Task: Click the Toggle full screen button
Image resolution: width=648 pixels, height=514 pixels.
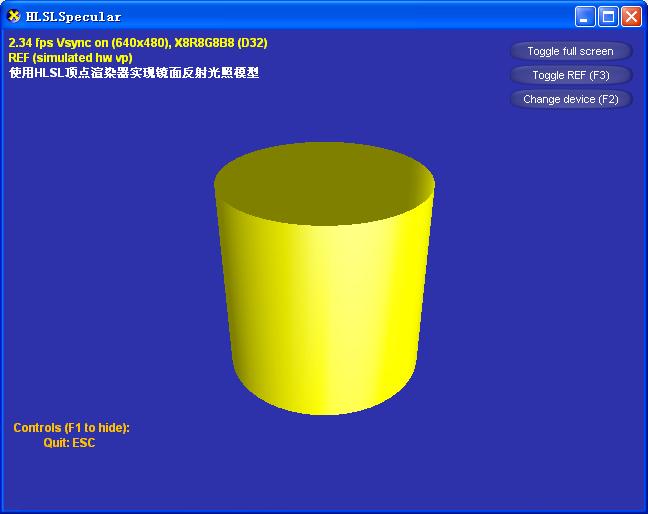Action: [x=571, y=51]
